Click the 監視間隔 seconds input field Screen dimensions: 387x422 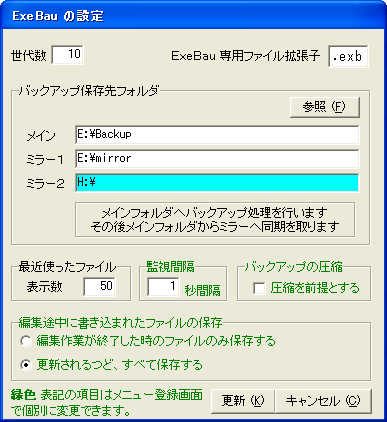point(163,286)
